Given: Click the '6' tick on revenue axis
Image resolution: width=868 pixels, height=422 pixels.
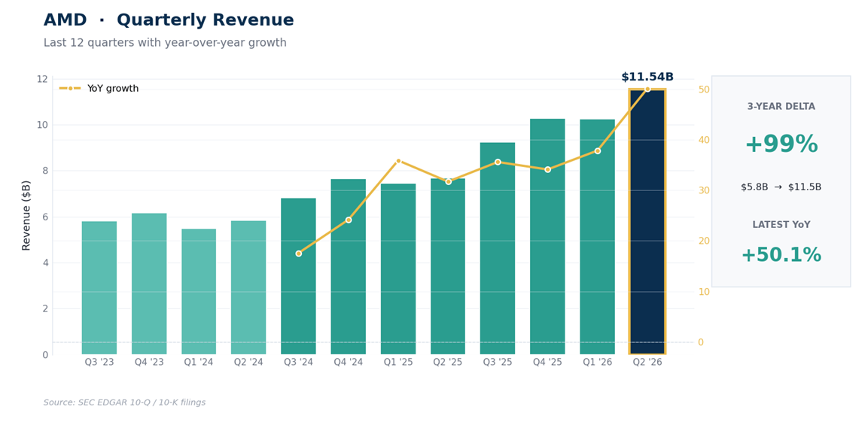Looking at the screenshot, I should (45, 217).
